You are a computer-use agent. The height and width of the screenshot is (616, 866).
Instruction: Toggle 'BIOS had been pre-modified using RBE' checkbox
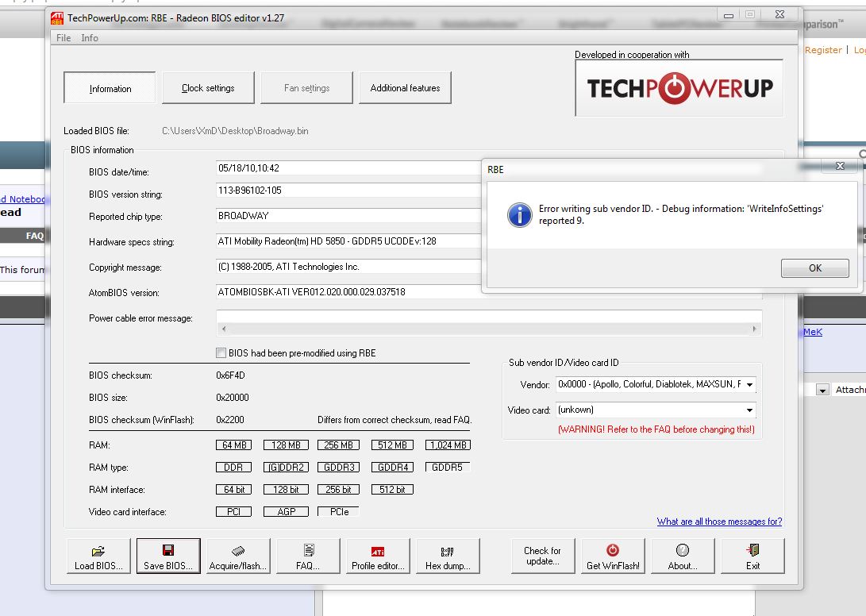click(x=221, y=353)
